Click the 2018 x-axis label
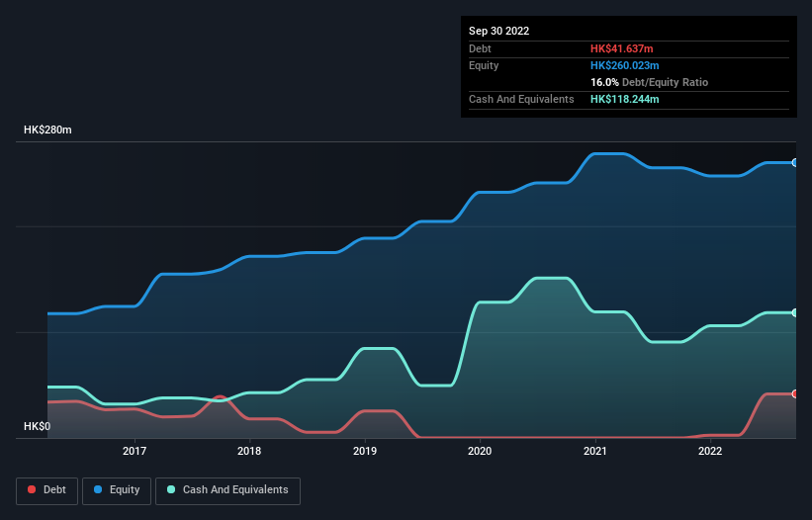The height and width of the screenshot is (520, 812). click(249, 451)
